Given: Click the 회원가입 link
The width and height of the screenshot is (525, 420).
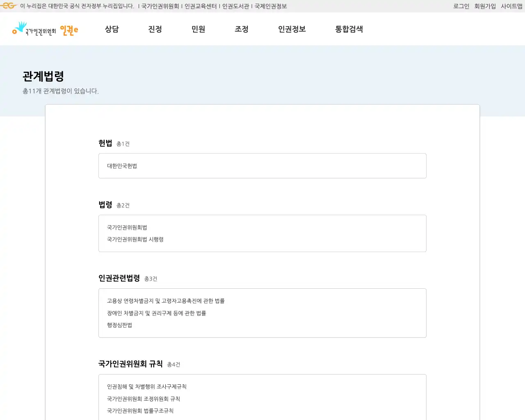Looking at the screenshot, I should [485, 6].
